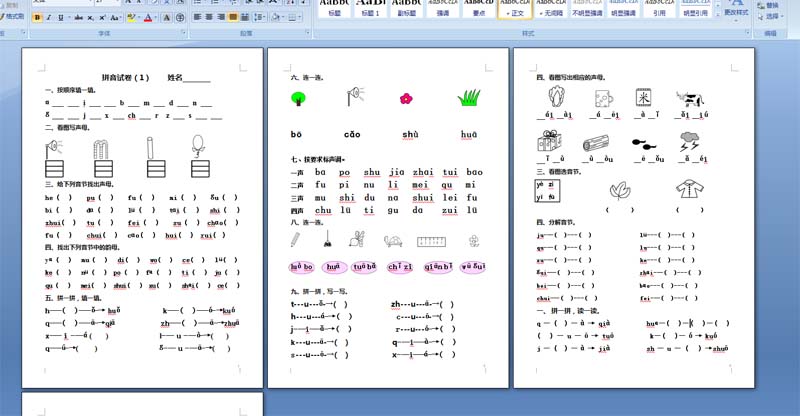This screenshot has height=416, width=800.
Task: Apply the 无间隔 style from gallery
Action: tap(551, 8)
